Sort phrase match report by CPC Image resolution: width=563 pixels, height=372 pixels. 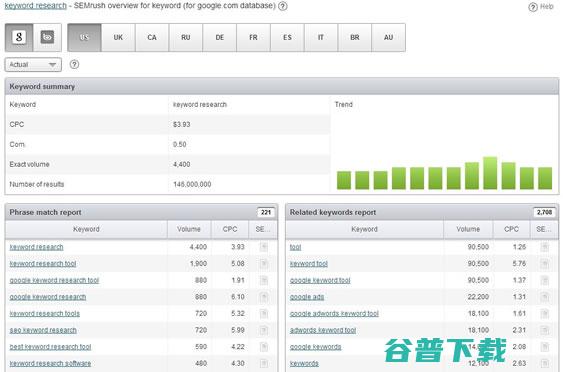230,229
